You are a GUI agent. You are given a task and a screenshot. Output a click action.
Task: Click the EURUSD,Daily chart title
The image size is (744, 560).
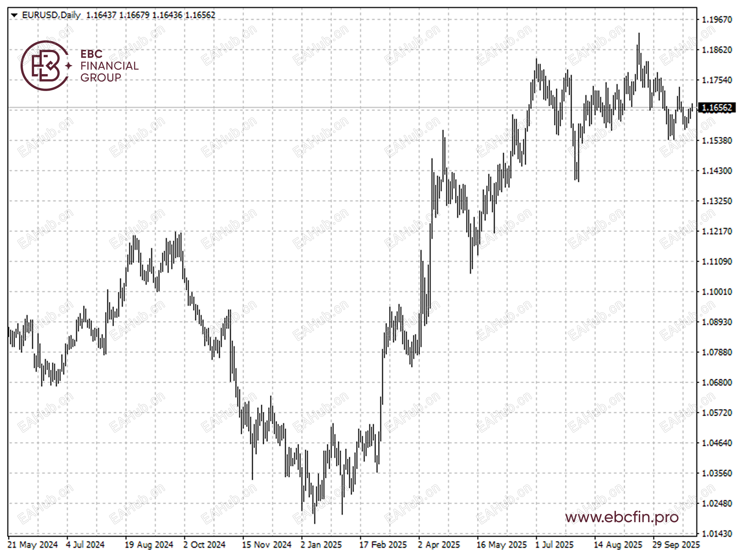click(x=51, y=15)
